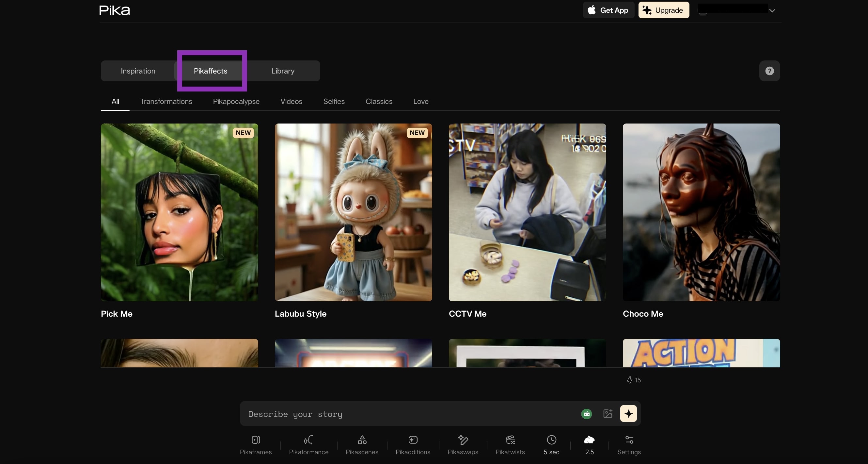The height and width of the screenshot is (464, 868).
Task: Select the Labubu Style effect thumbnail
Action: coord(354,212)
